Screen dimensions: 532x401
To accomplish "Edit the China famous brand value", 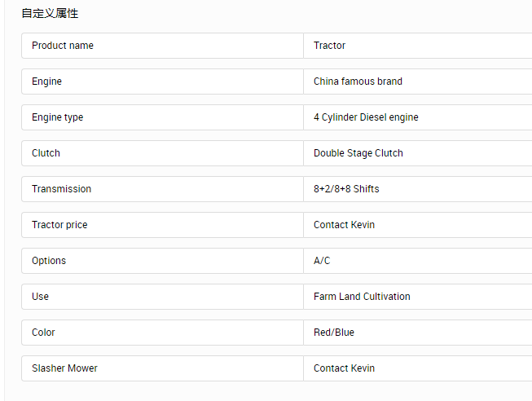I will [418, 82].
